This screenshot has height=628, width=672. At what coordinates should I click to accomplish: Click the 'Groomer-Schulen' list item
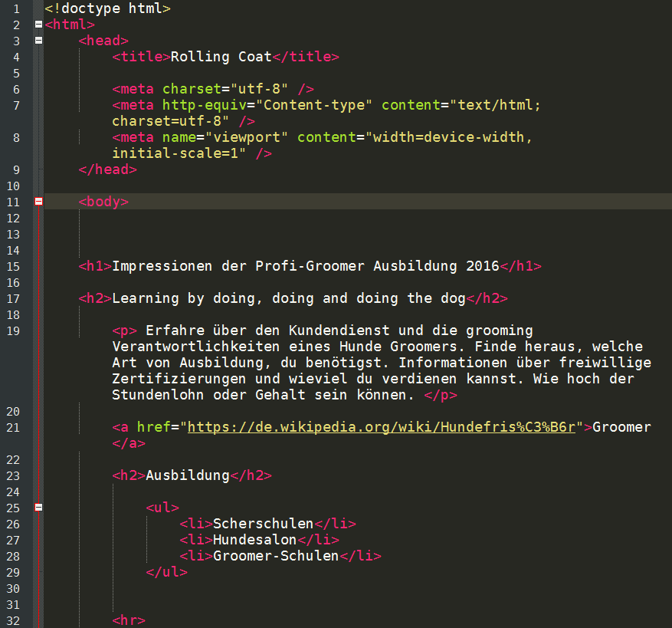point(276,555)
